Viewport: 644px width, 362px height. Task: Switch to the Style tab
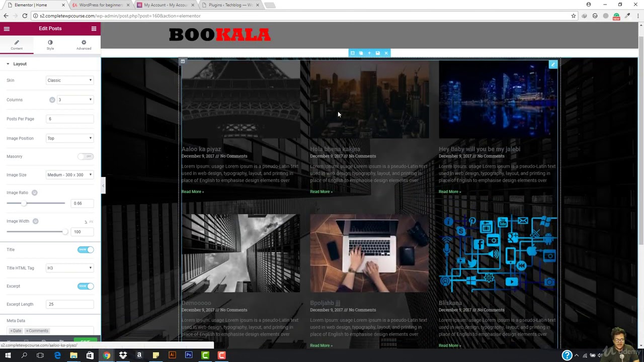[50, 45]
